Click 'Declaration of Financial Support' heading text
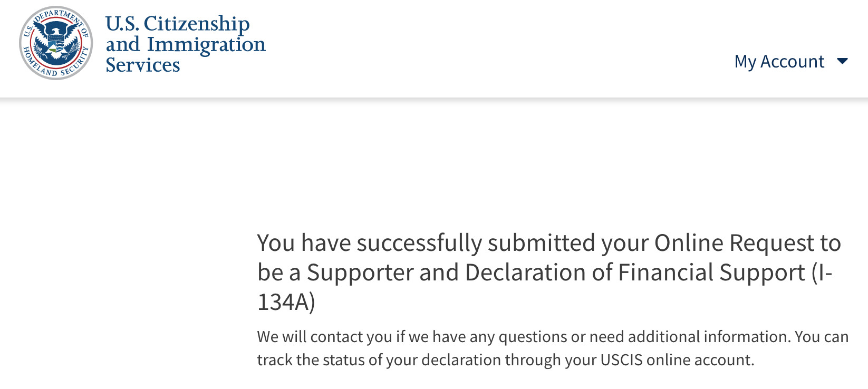868x389 pixels. pyautogui.click(x=635, y=273)
